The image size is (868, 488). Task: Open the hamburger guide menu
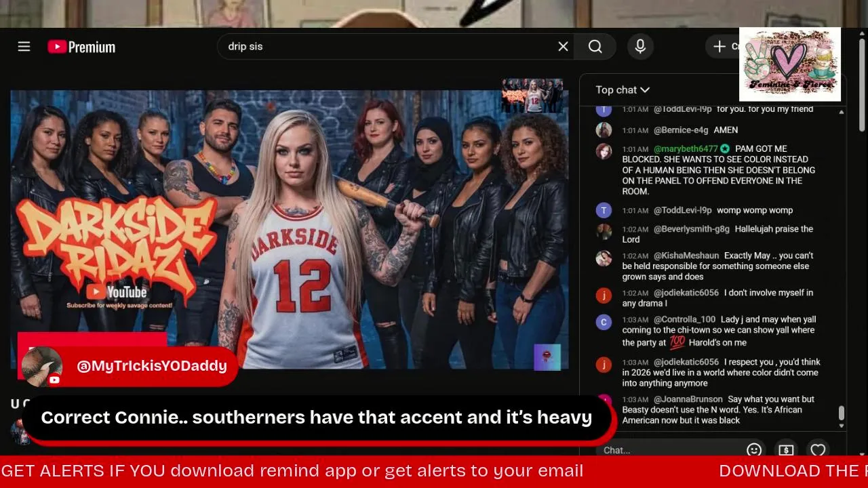click(24, 46)
